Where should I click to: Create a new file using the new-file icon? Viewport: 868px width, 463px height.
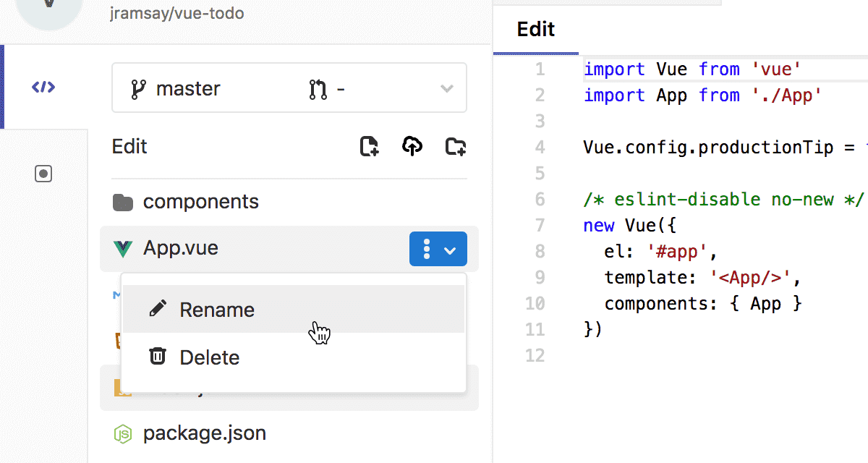pyautogui.click(x=369, y=147)
